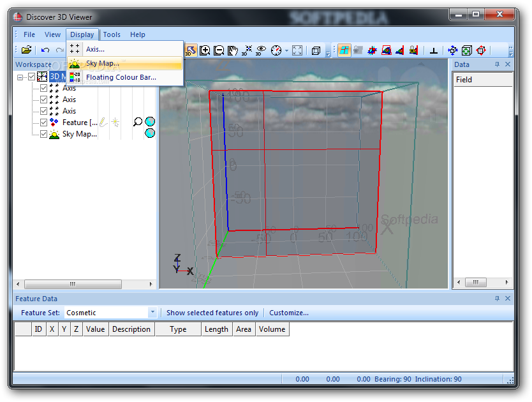Click the blue arrows cube icon
This screenshot has height=402, width=532.
(x=453, y=50)
